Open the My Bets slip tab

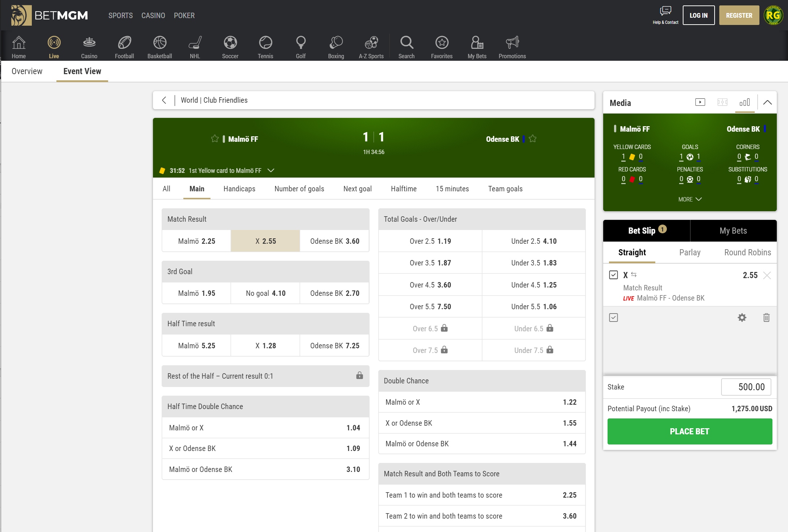[733, 231]
